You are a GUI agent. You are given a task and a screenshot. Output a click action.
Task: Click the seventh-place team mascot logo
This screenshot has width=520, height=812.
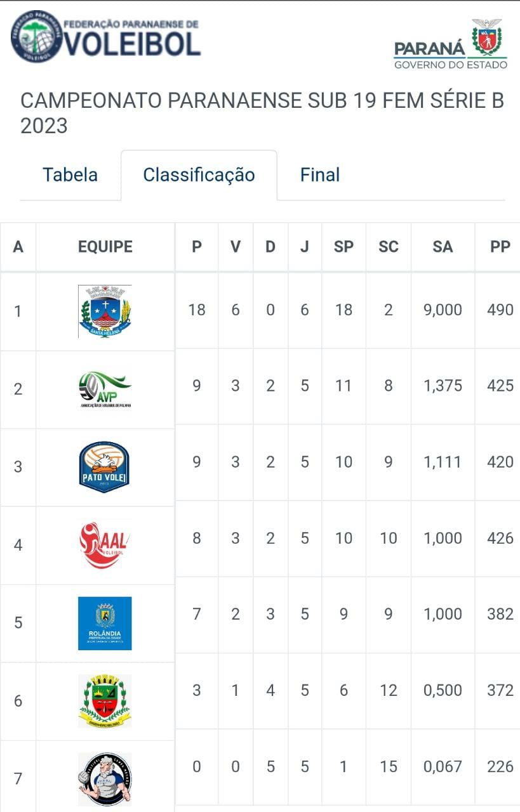[x=105, y=778]
